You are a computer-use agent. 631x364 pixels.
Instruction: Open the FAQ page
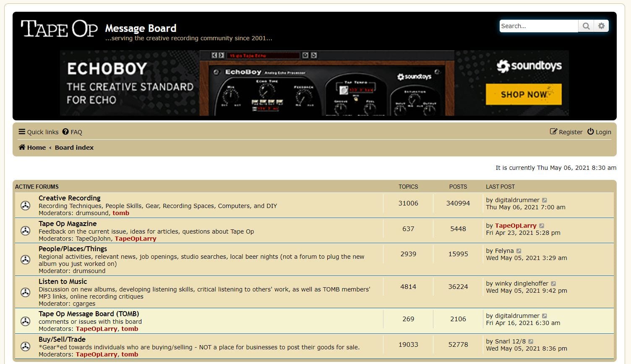(72, 132)
